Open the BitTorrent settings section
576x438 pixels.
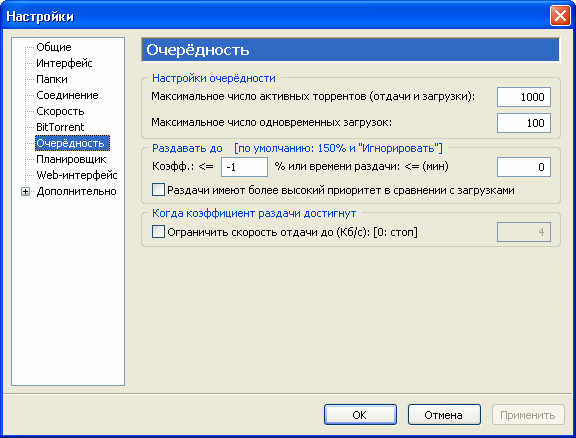(60, 127)
